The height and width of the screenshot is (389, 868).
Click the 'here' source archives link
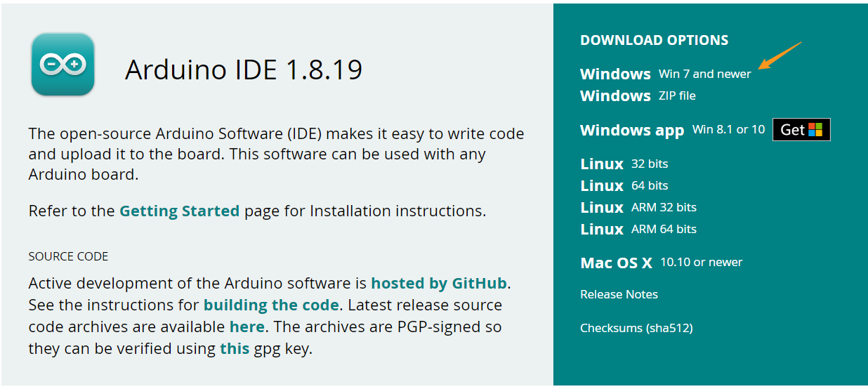click(x=246, y=327)
